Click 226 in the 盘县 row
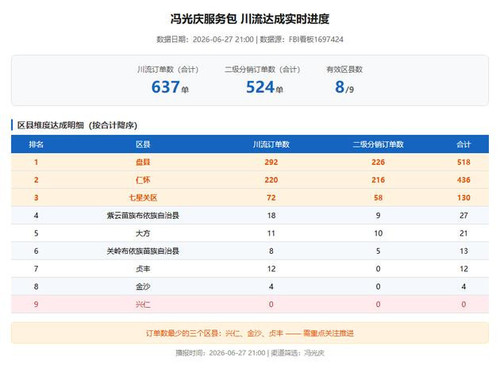500x368 pixels. pos(378,162)
